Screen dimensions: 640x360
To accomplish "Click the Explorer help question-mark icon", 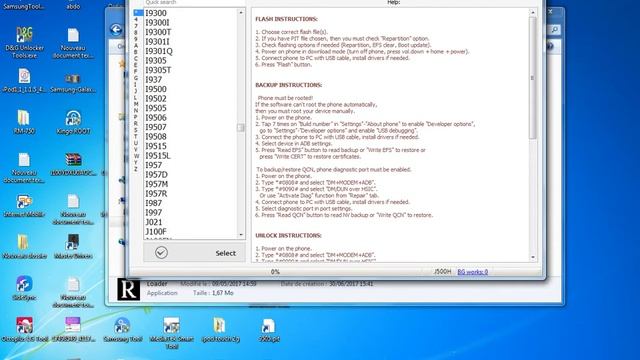I will pos(550,46).
